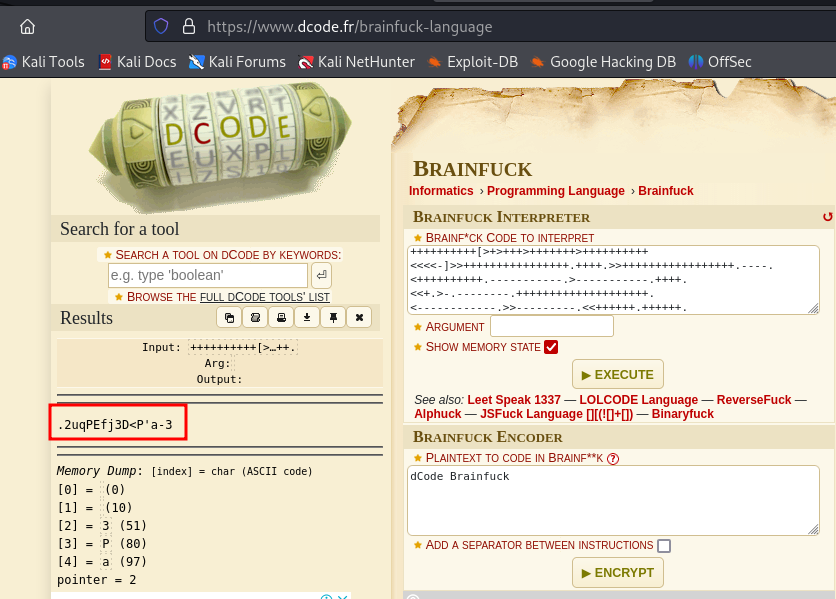This screenshot has width=836, height=599.
Task: Open the OffSec bookmark
Action: coord(720,62)
